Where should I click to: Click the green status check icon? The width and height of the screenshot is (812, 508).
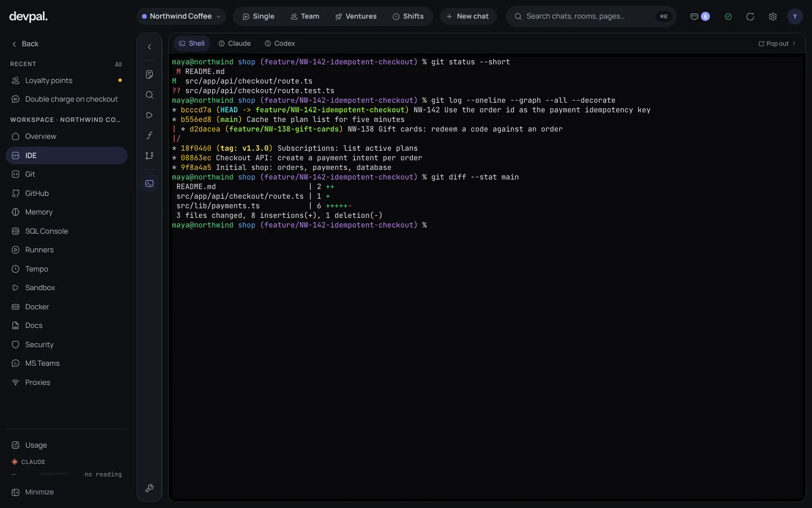pos(728,16)
